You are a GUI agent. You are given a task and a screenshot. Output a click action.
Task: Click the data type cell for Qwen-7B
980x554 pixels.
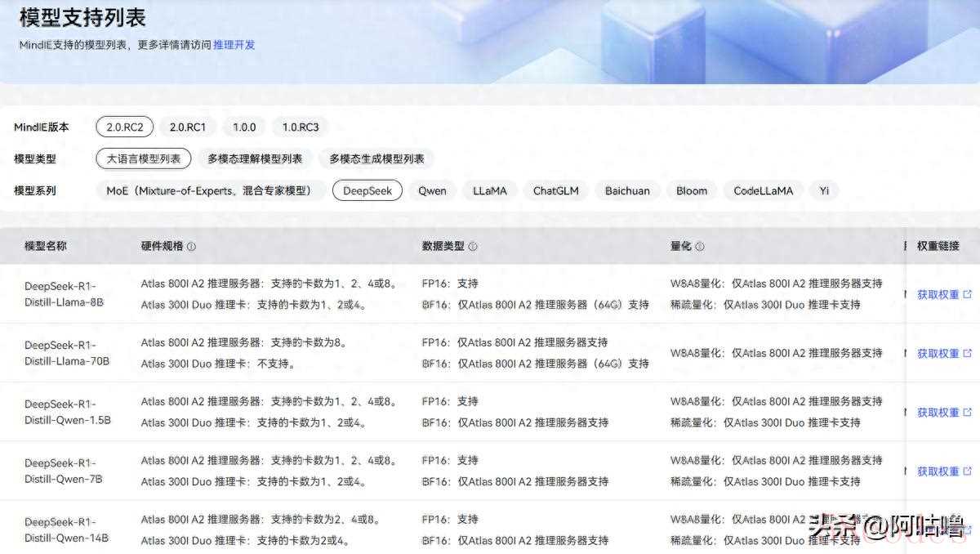pos(515,471)
